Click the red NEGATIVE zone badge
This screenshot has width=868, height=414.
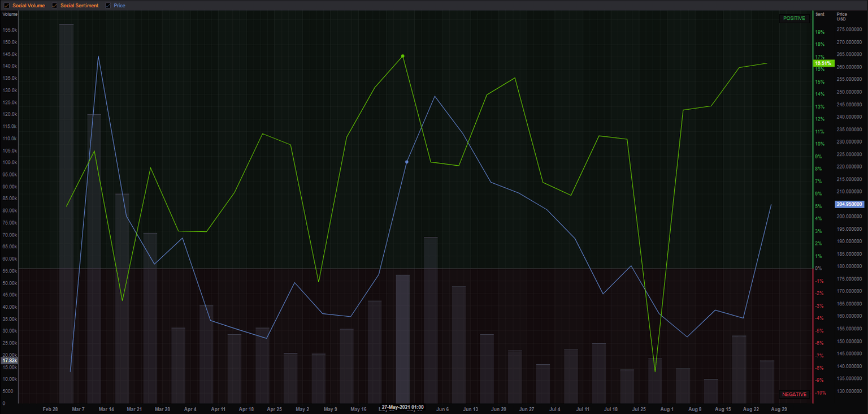794,394
